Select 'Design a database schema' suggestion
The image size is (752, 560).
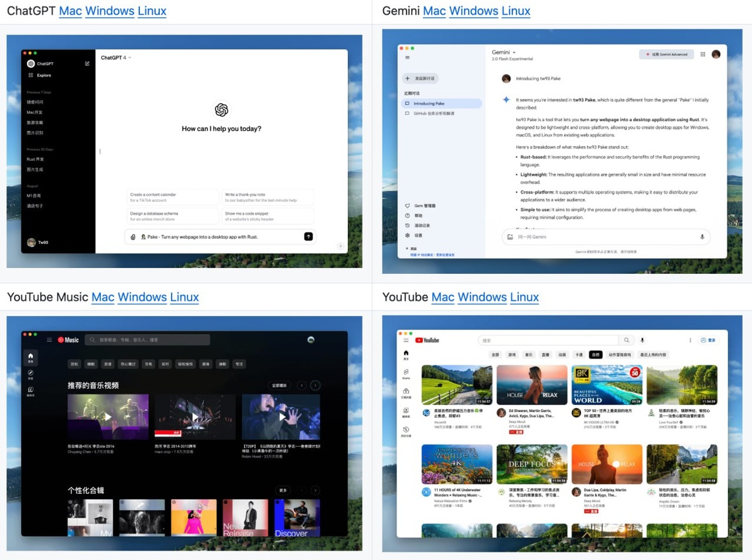(172, 216)
